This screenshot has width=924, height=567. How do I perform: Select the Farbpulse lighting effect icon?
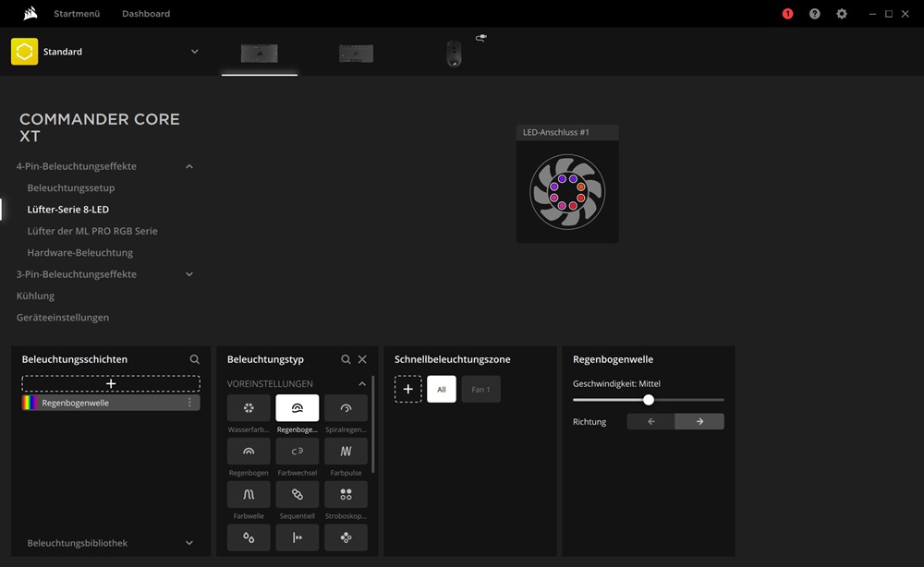[346, 452]
